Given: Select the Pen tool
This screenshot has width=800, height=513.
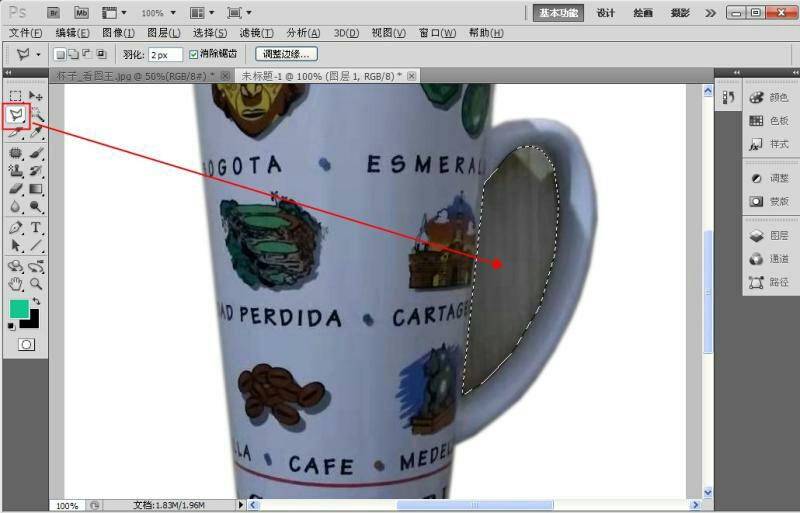Looking at the screenshot, I should (15, 228).
